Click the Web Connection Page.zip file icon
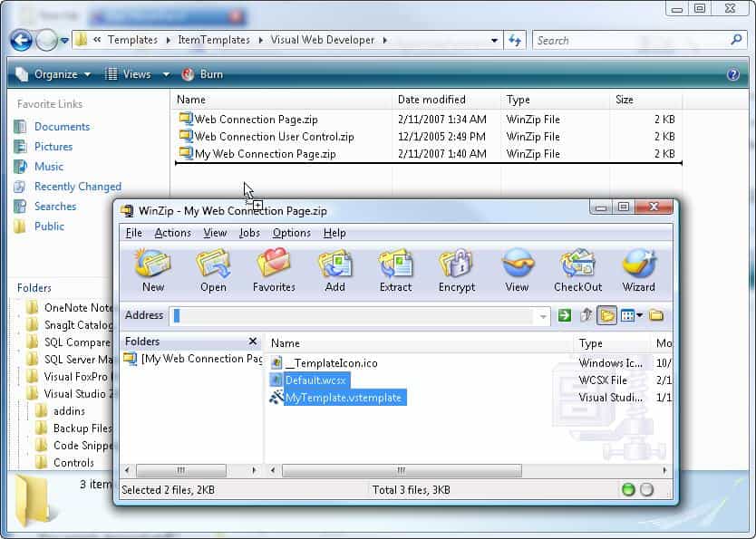 186,119
